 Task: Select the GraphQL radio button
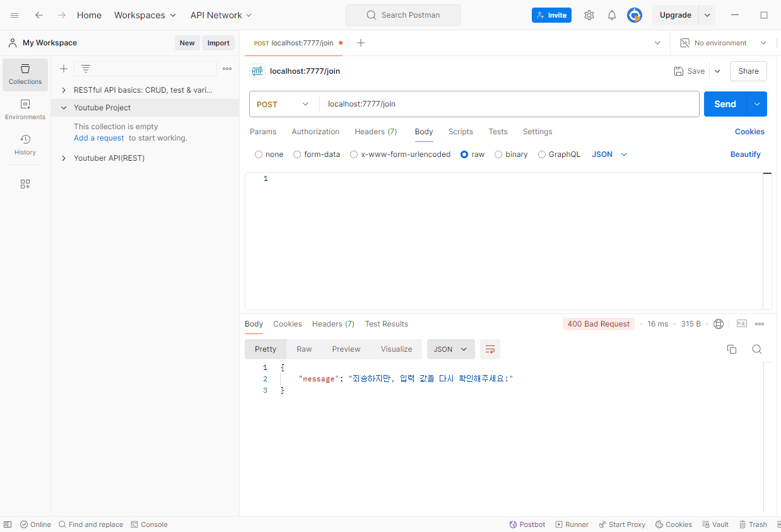click(542, 154)
